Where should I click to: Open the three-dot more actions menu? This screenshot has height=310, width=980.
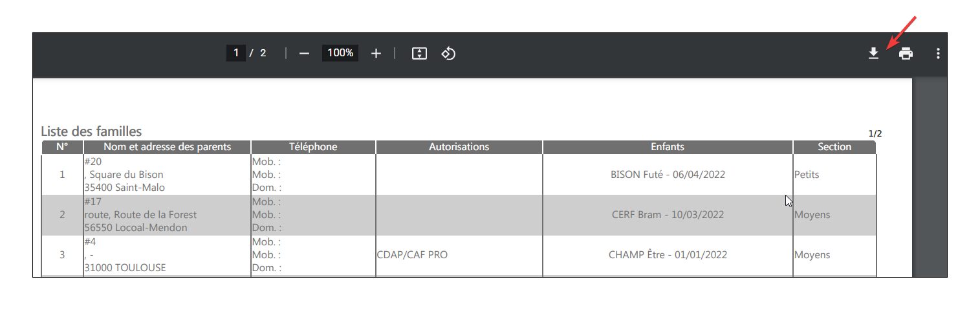click(x=938, y=53)
